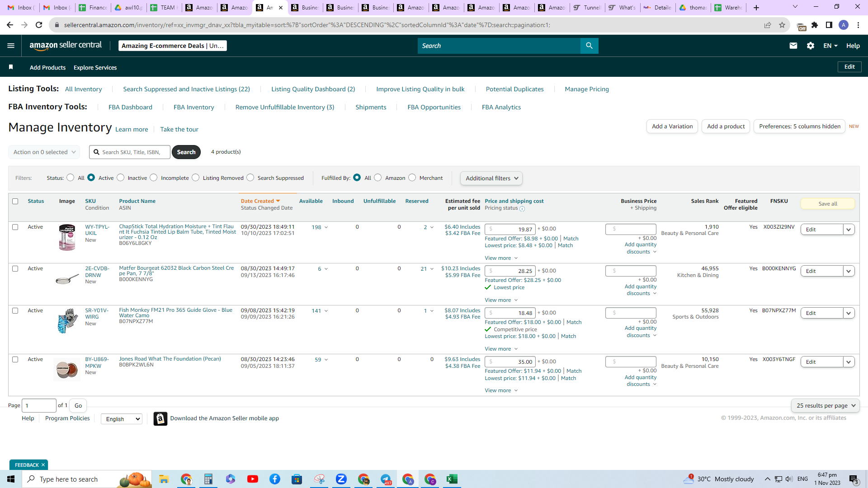Open Facebook from the taskbar
Viewport: 868px width, 488px height.
click(x=275, y=479)
